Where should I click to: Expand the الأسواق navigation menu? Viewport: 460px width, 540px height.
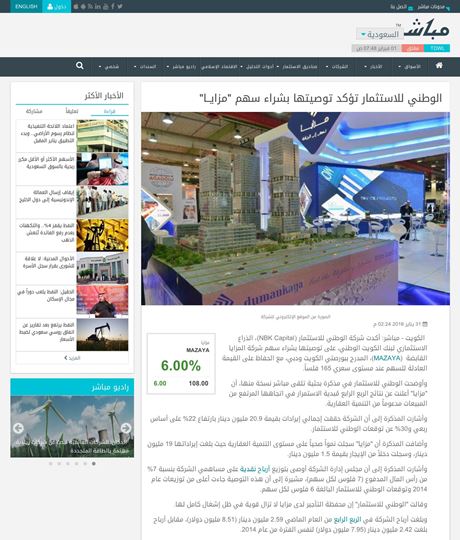[x=410, y=66]
